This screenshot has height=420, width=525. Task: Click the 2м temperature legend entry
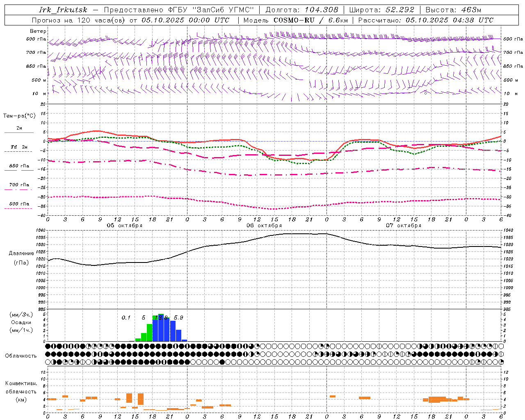pos(19,128)
